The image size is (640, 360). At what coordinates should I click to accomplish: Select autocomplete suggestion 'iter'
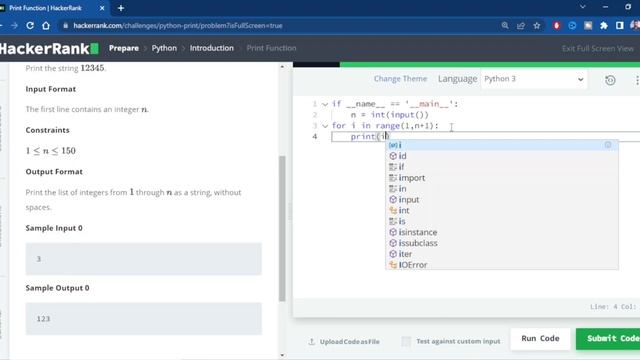[x=502, y=254]
